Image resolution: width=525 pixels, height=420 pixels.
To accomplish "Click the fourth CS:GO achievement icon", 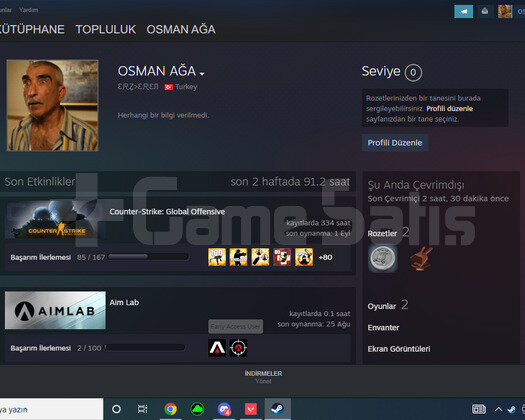I will point(282,257).
